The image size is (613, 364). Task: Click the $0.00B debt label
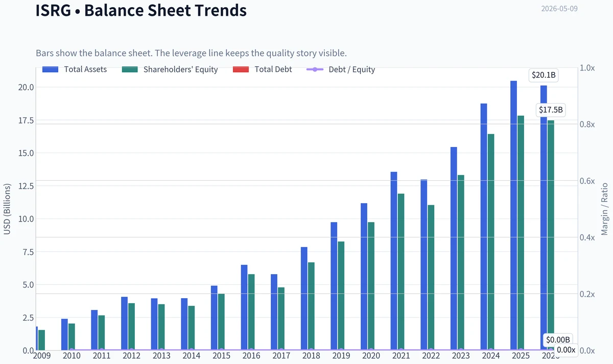tap(558, 340)
